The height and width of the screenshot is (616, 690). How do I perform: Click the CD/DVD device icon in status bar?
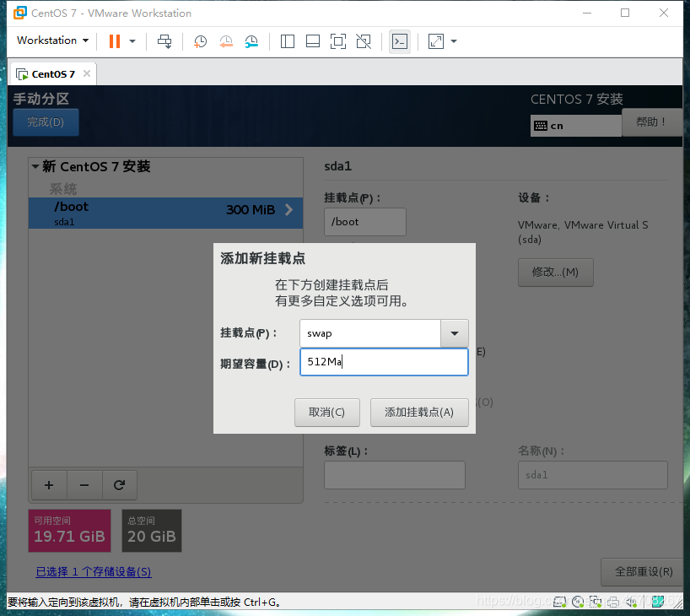[578, 602]
